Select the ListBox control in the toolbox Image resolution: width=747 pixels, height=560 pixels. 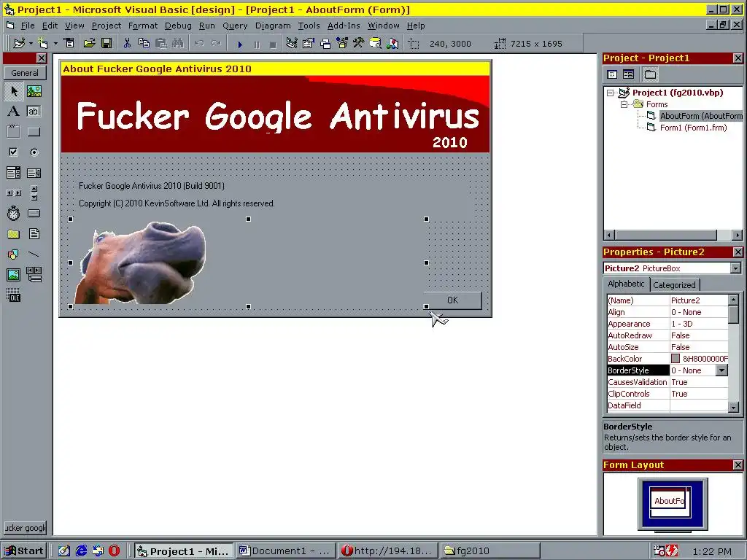click(34, 173)
